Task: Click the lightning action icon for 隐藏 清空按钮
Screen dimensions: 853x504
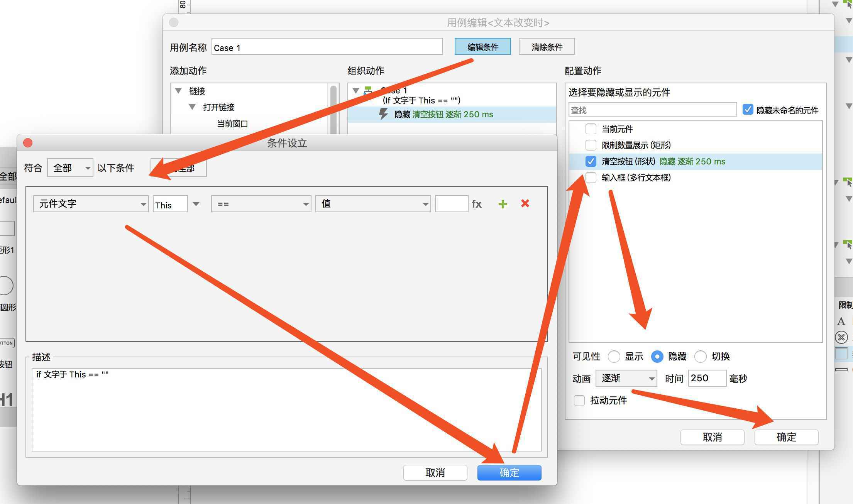Action: 383,114
